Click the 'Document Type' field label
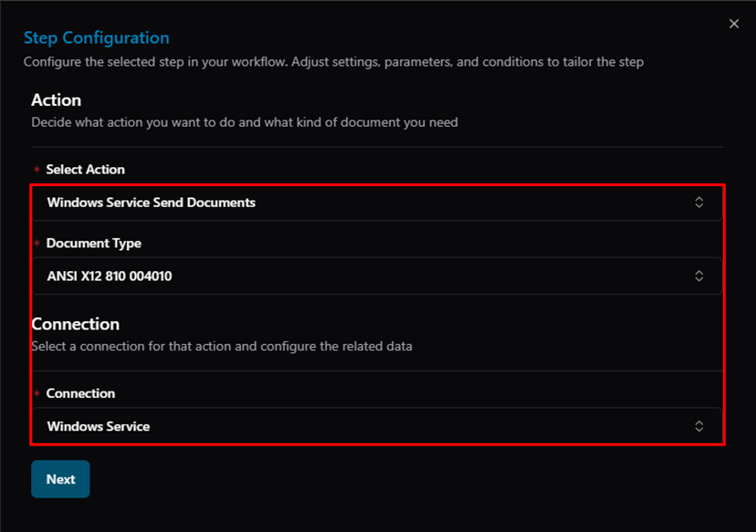The image size is (756, 532). click(x=93, y=243)
